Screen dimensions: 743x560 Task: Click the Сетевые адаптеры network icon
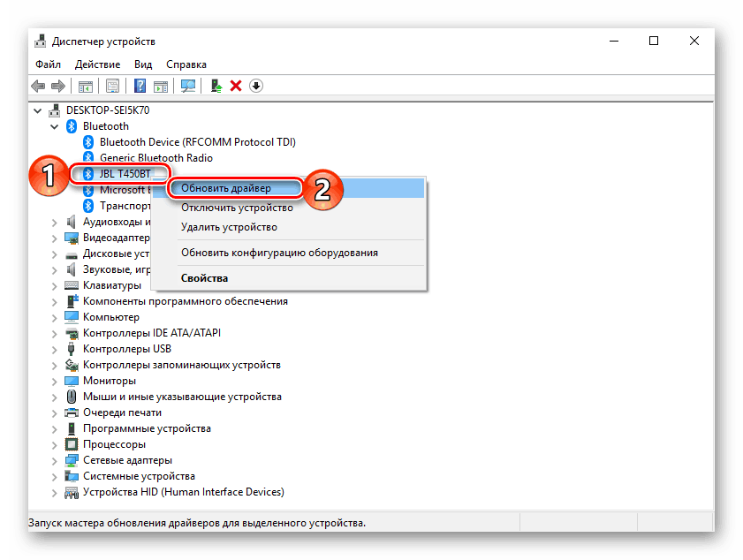[72, 460]
